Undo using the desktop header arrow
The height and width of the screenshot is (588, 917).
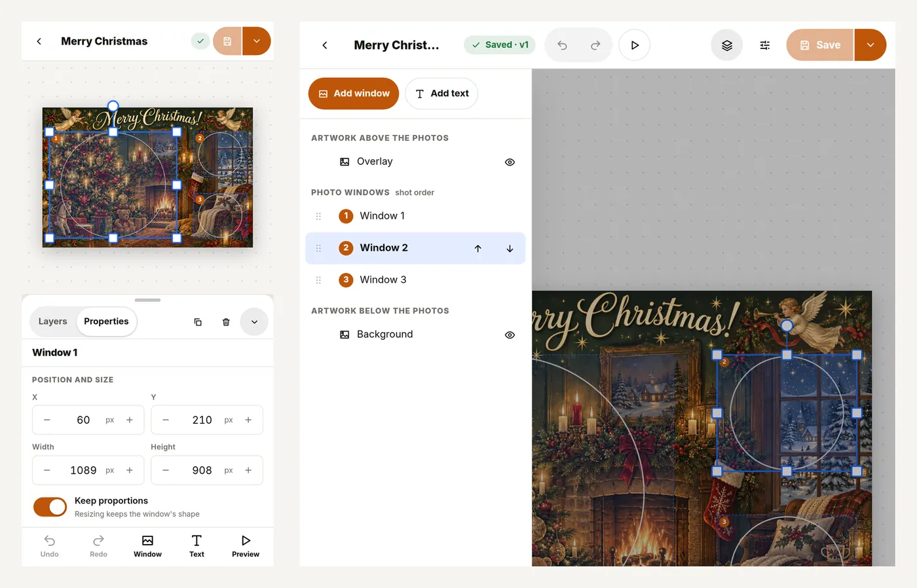(562, 45)
